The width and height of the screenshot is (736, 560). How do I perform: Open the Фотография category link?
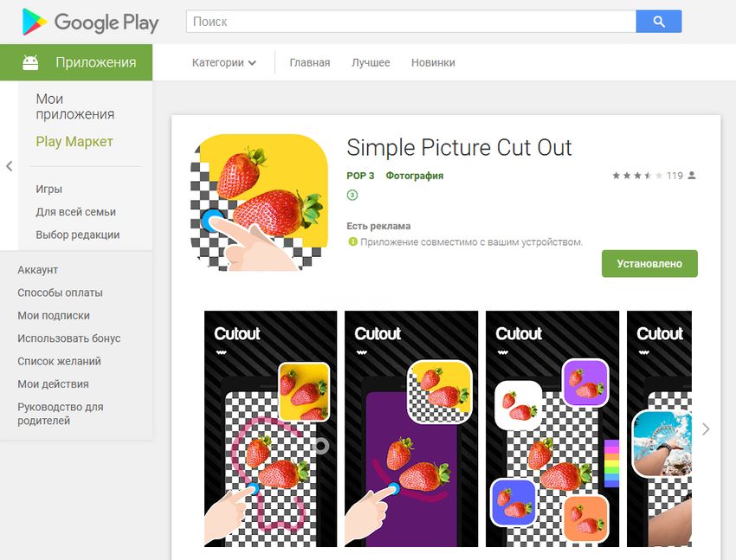415,176
